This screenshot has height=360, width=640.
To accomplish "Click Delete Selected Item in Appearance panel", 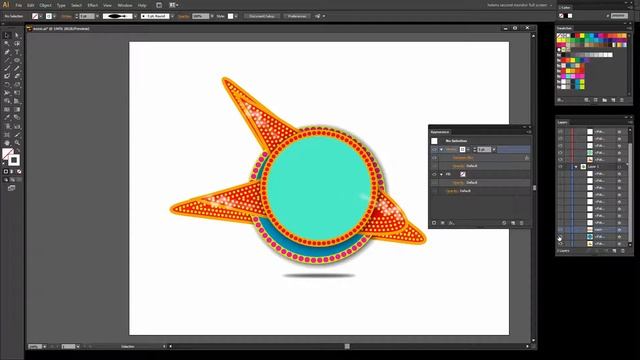I will pos(522,223).
